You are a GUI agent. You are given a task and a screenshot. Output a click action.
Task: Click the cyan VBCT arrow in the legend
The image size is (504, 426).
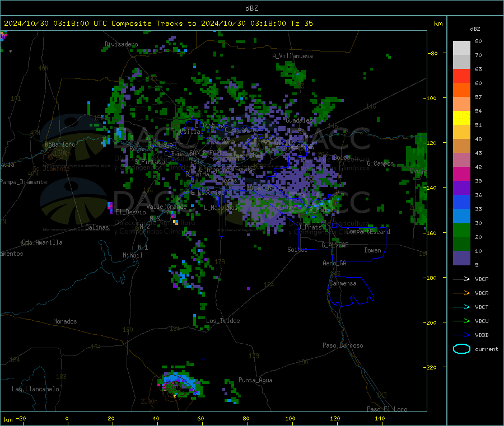tap(461, 307)
